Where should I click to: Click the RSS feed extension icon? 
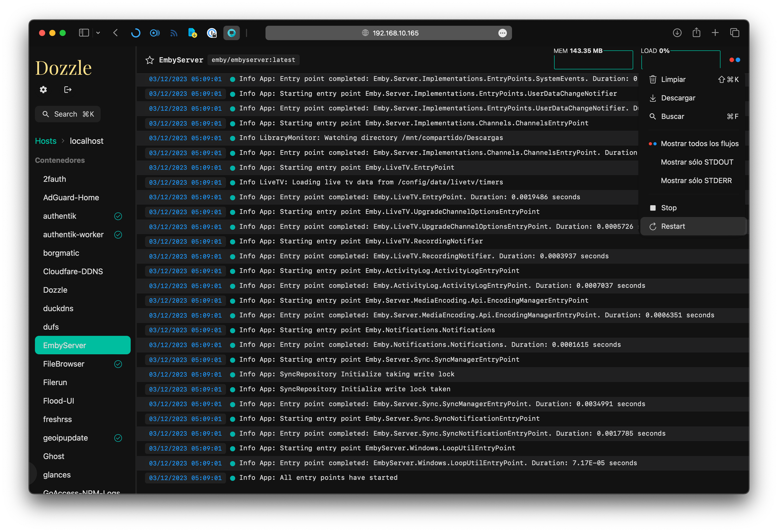point(173,33)
